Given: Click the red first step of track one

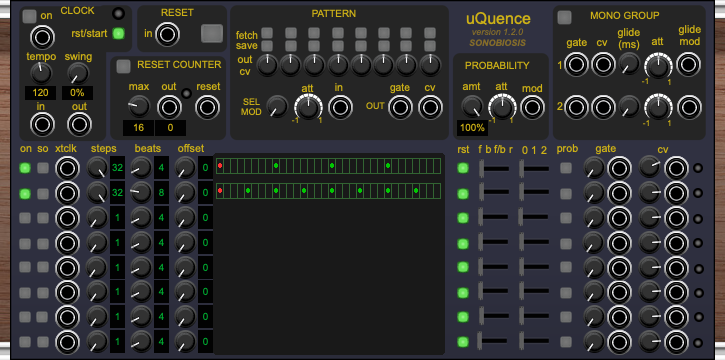Looking at the screenshot, I should coord(220,165).
